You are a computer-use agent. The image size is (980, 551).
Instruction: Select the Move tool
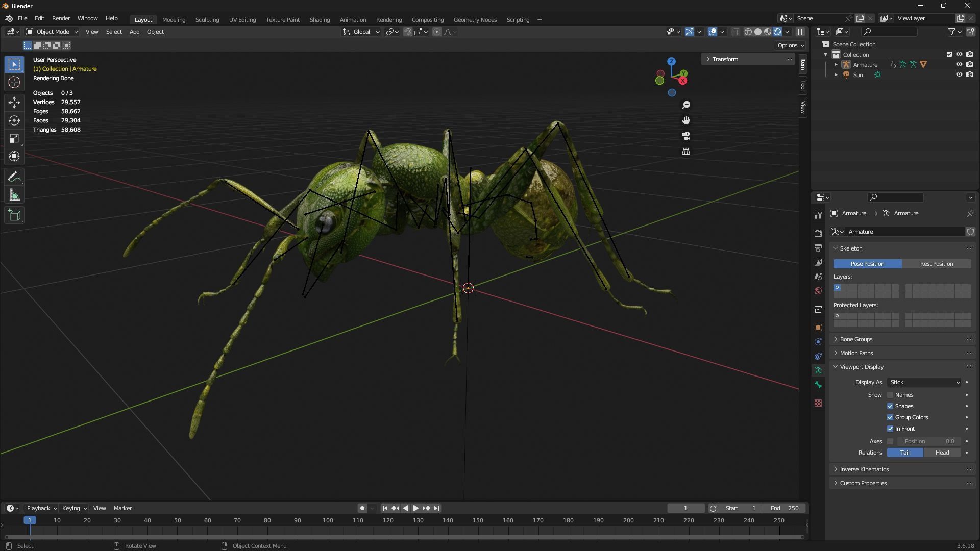[14, 103]
